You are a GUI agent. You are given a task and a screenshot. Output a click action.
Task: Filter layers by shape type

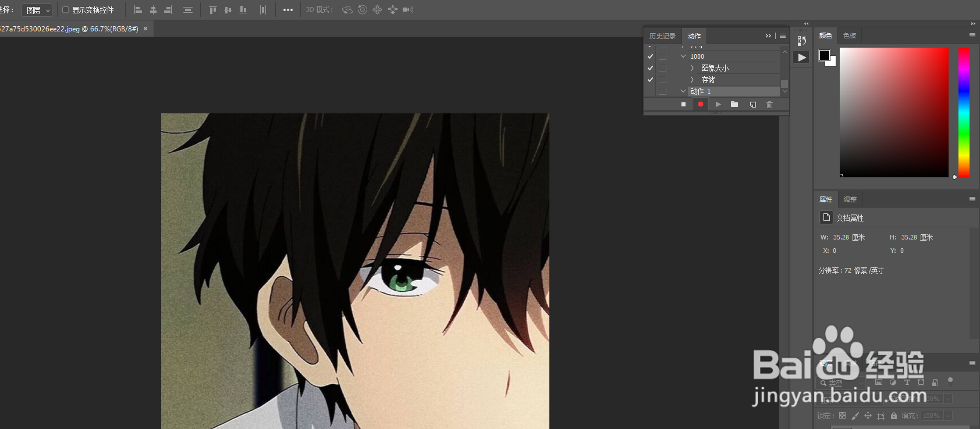[921, 382]
